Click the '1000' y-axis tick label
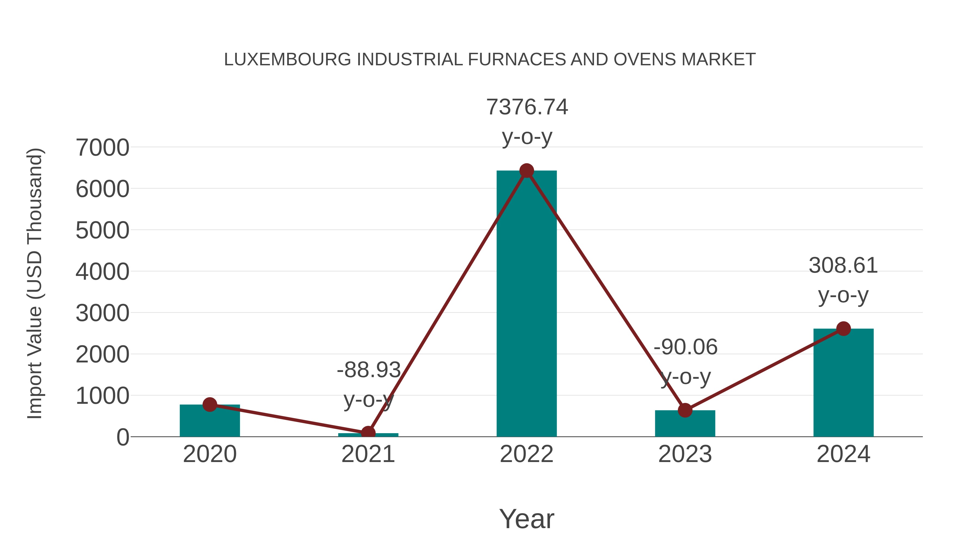This screenshot has height=551, width=980. coord(102,396)
